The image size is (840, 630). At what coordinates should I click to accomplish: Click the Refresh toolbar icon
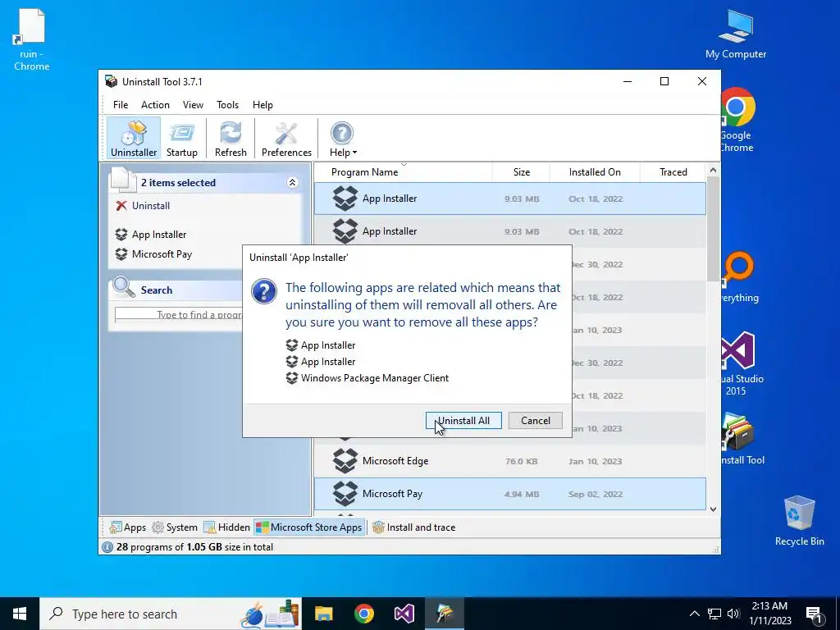(231, 139)
